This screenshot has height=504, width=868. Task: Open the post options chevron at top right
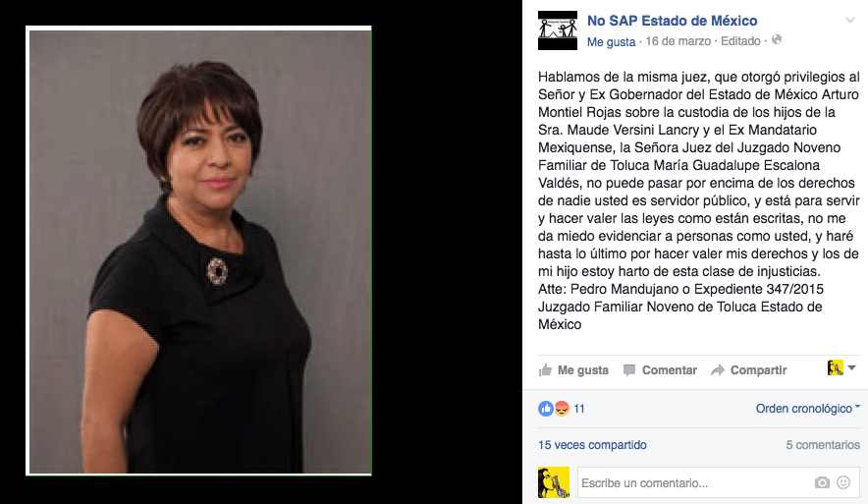tap(850, 21)
